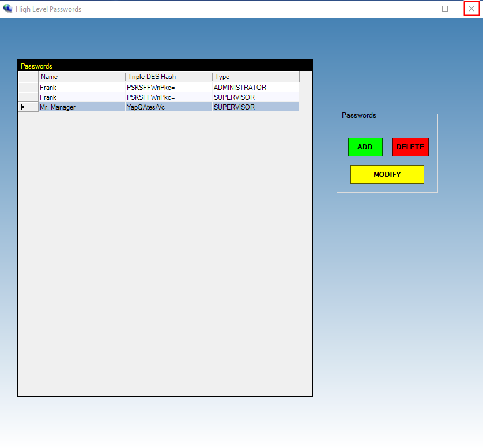The width and height of the screenshot is (483, 448).
Task: Click the Passwords header above the grid
Action: tap(36, 66)
